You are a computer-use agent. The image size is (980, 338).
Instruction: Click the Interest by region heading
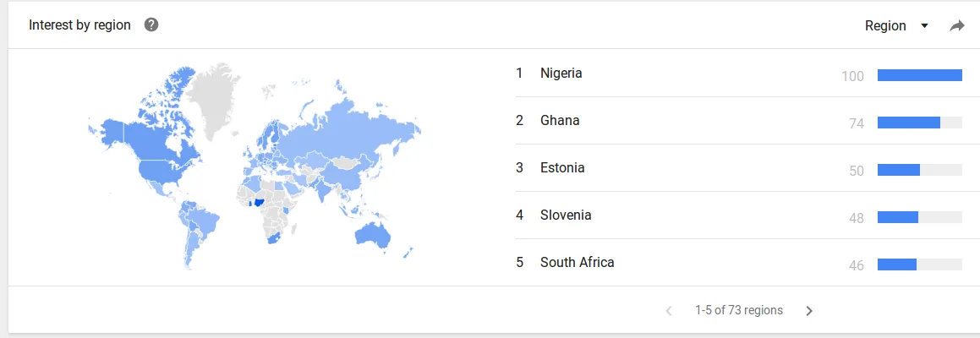(80, 25)
